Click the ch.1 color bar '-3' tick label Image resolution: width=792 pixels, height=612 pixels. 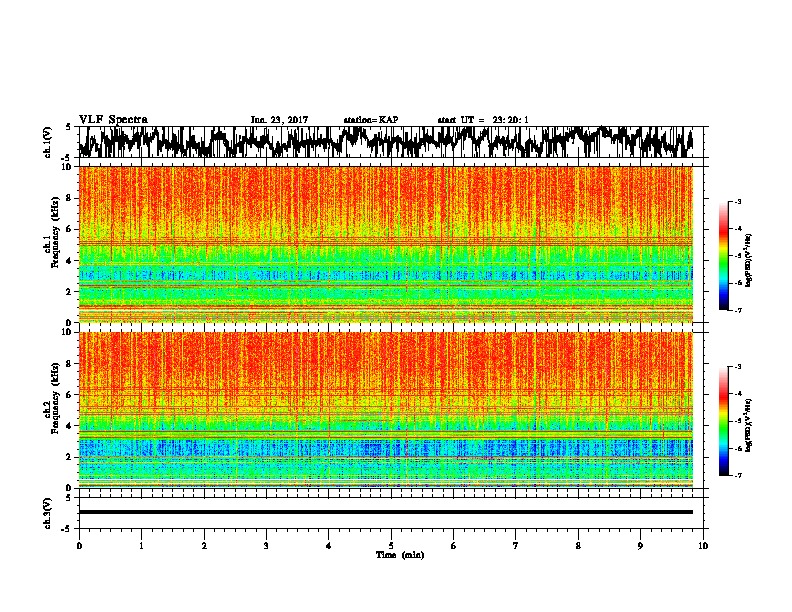[737, 202]
